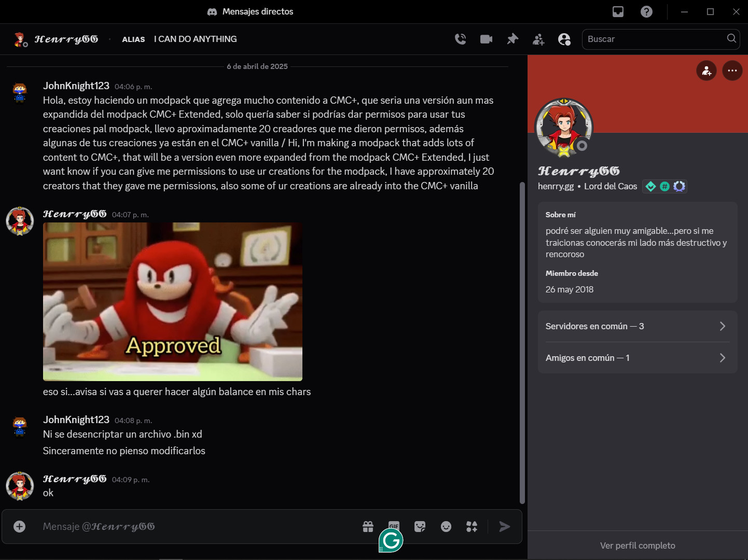Click the add friend button on profile banner

pos(707,71)
